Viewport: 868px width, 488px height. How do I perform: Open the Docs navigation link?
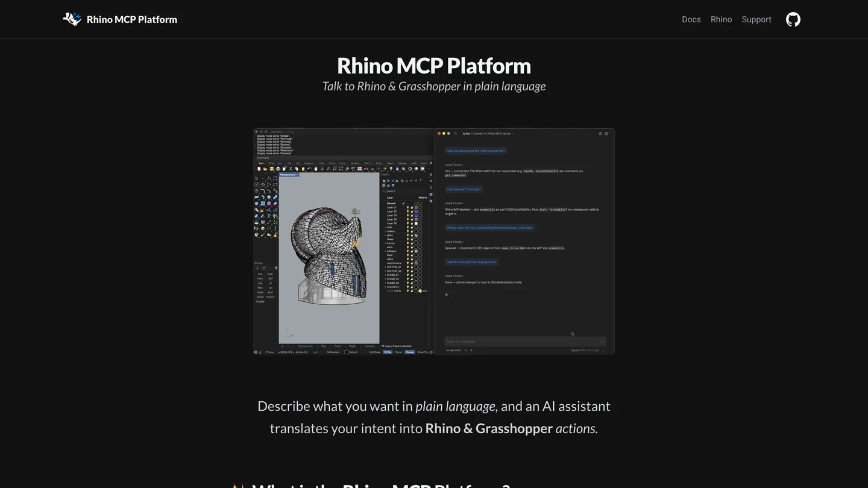point(691,19)
